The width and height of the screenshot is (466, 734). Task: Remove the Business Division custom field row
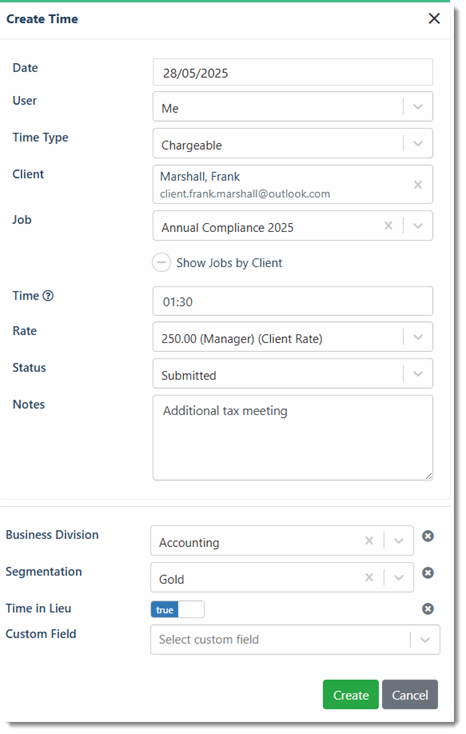pos(428,536)
